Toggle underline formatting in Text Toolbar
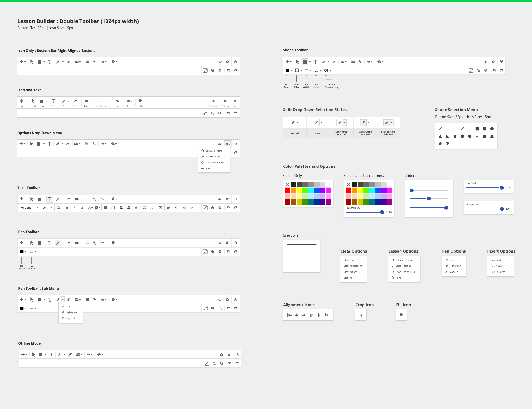Image resolution: width=532 pixels, height=409 pixels. point(82,208)
